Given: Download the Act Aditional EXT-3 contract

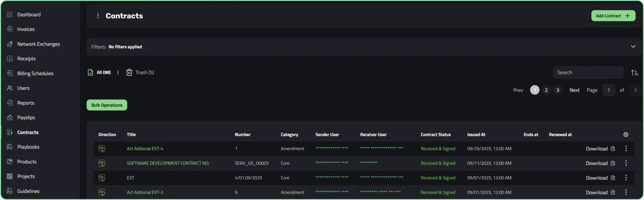Looking at the screenshot, I should coord(600,192).
